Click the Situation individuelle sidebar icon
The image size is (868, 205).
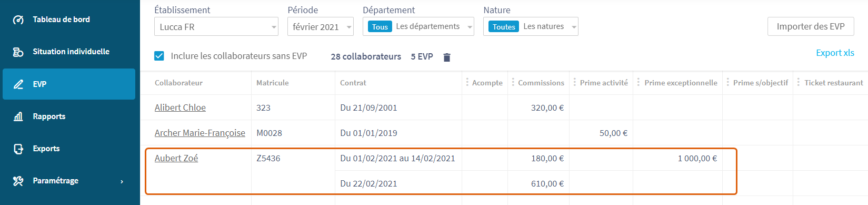[x=18, y=52]
